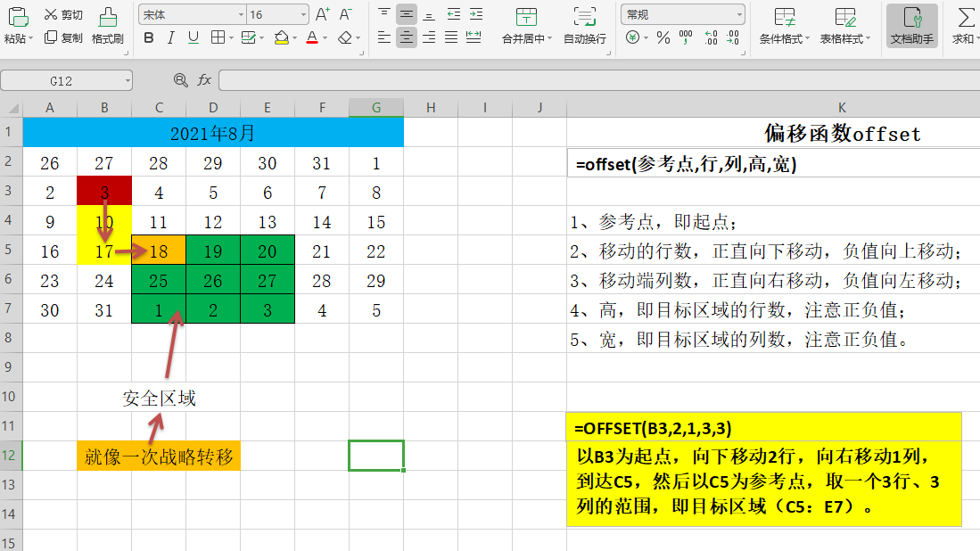980x551 pixels.
Task: Click the draw border/table style pen icon
Action: [248, 38]
